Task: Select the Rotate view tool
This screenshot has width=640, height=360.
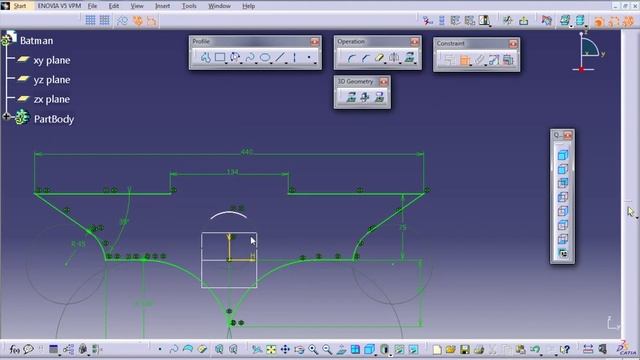Action: pyautogui.click(x=299, y=349)
